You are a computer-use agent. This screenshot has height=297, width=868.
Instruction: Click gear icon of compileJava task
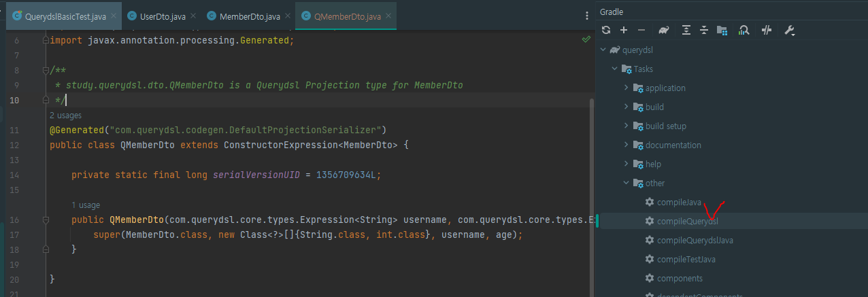click(650, 202)
